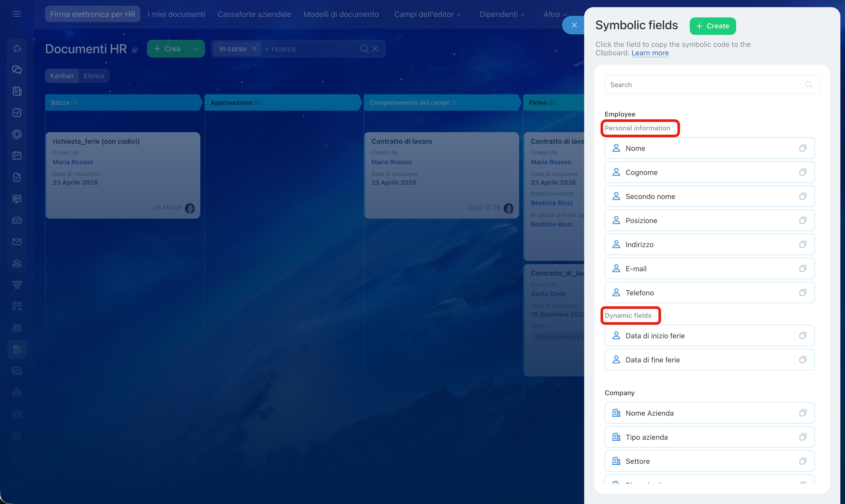
Task: Pin the Documenti HR page
Action: pyautogui.click(x=135, y=50)
